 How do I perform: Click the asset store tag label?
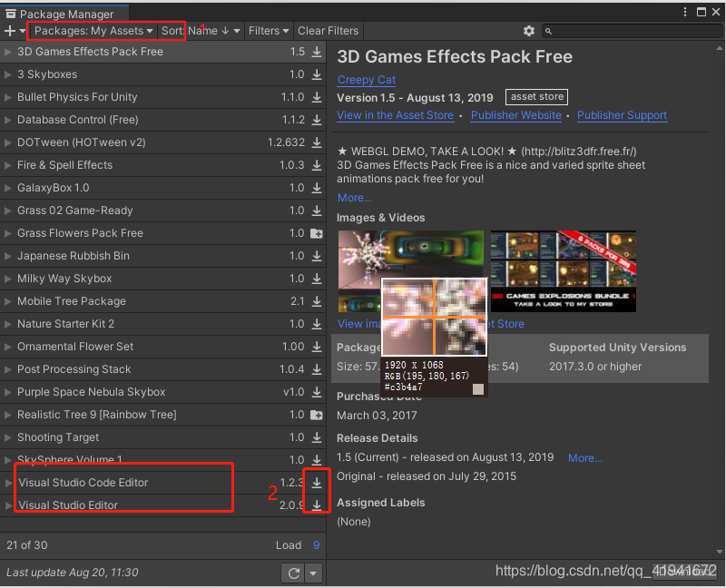coord(536,97)
